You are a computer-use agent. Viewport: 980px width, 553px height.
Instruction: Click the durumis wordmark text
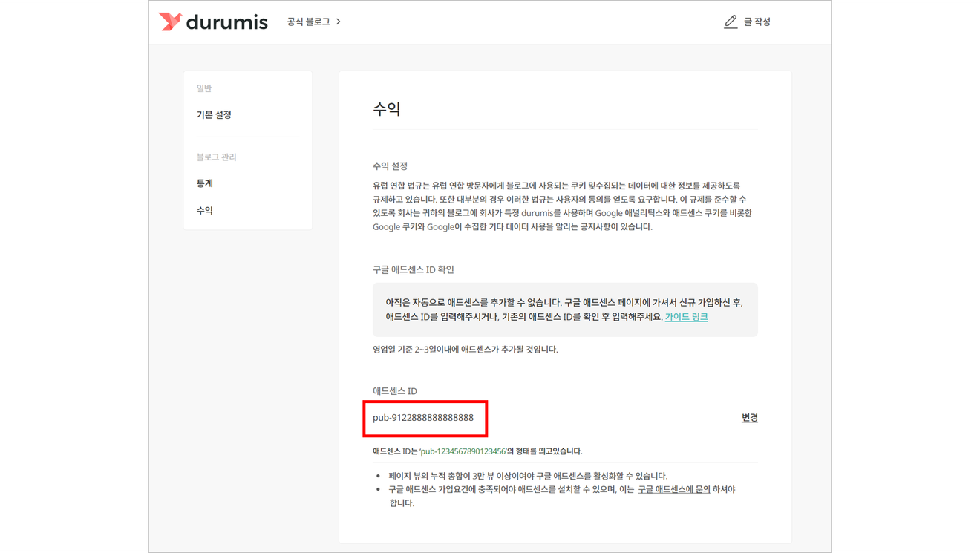226,22
